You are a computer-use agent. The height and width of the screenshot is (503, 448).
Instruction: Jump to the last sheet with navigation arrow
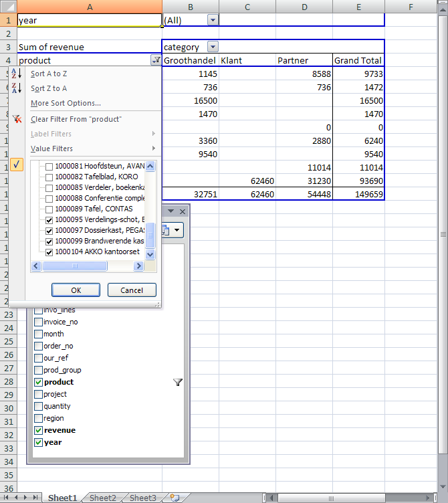pyautogui.click(x=37, y=498)
